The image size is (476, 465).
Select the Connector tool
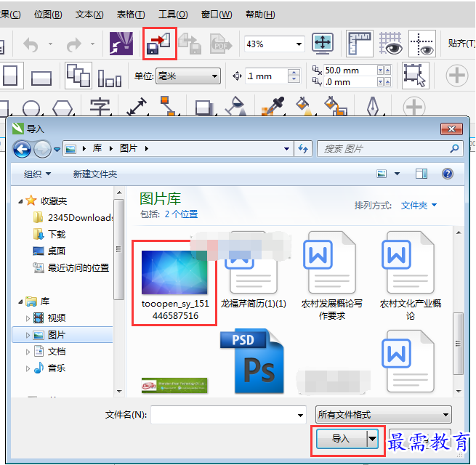click(168, 105)
